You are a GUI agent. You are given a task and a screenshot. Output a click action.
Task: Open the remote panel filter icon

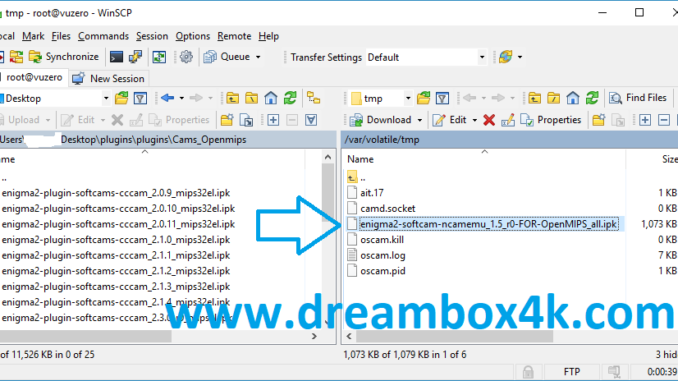442,98
